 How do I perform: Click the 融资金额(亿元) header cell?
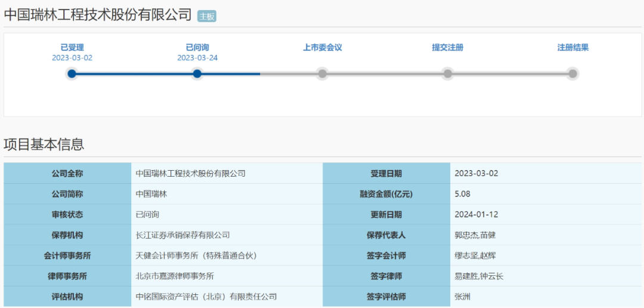click(386, 194)
